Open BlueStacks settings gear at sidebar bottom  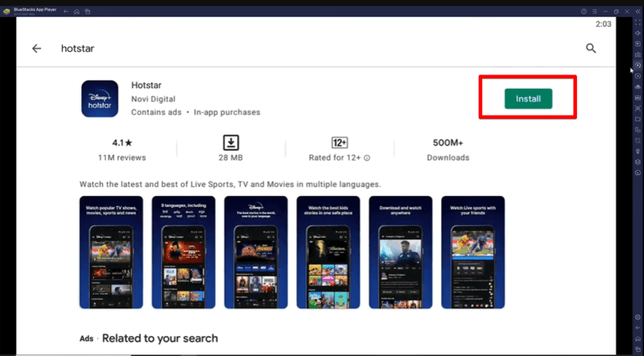tap(637, 317)
